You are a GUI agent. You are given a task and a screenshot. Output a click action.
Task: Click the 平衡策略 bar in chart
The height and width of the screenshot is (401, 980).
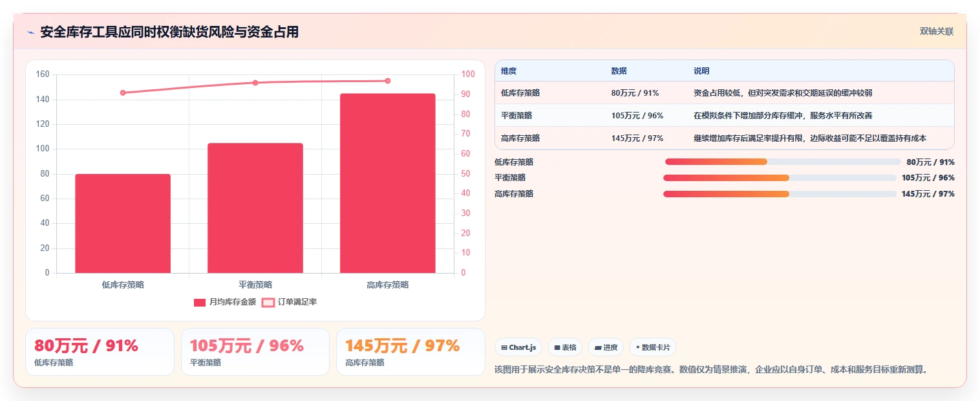click(255, 208)
